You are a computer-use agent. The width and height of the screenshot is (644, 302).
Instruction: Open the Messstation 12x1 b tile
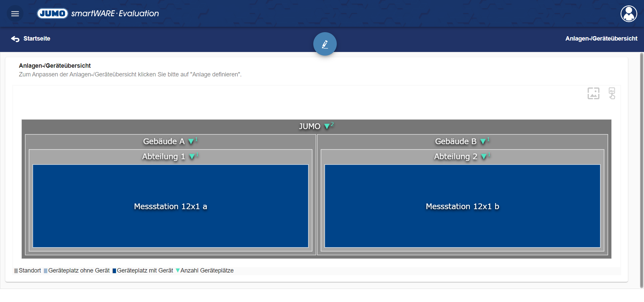pyautogui.click(x=462, y=206)
